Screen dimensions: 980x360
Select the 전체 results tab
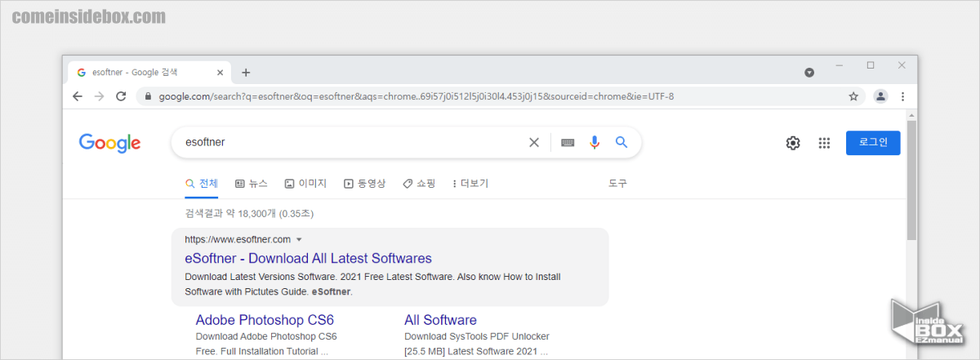pyautogui.click(x=202, y=184)
